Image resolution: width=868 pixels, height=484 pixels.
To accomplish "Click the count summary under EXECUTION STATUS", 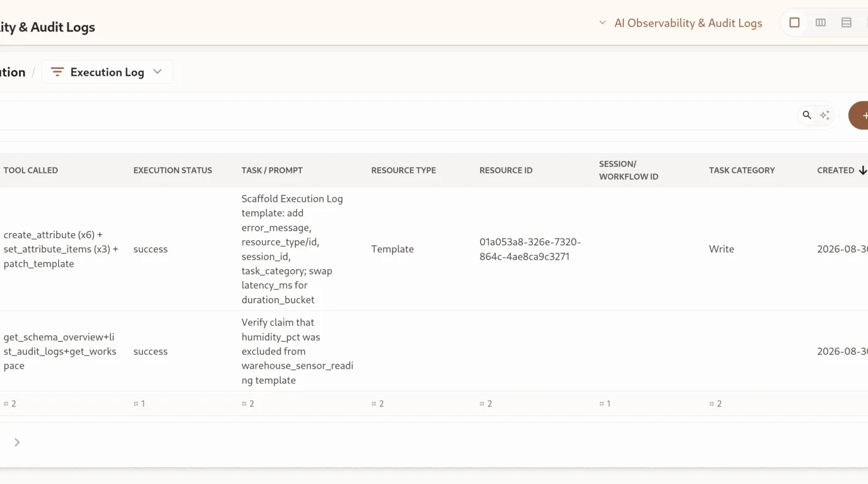I will pos(139,403).
